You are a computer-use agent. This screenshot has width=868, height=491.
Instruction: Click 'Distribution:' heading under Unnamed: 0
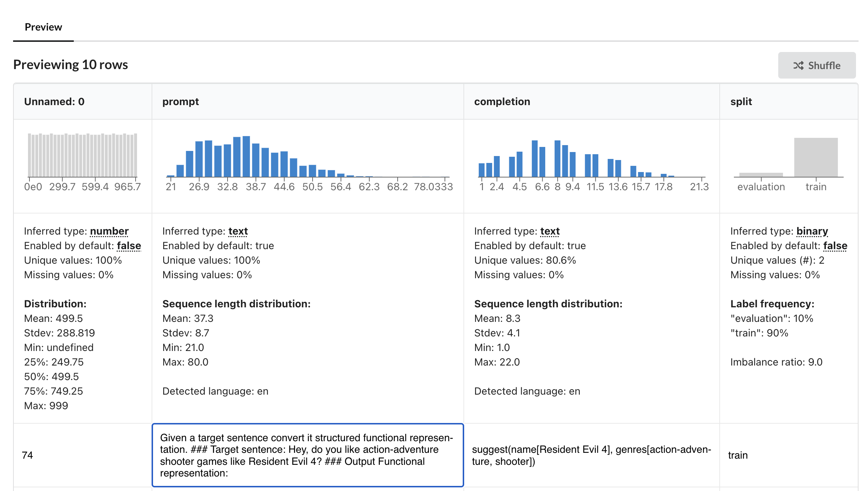[x=55, y=304]
